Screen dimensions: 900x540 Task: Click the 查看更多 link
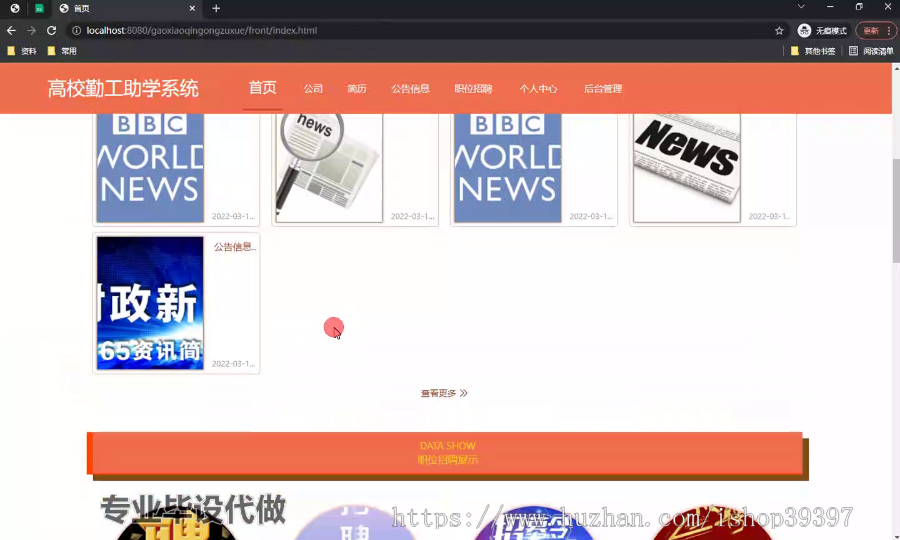(444, 393)
